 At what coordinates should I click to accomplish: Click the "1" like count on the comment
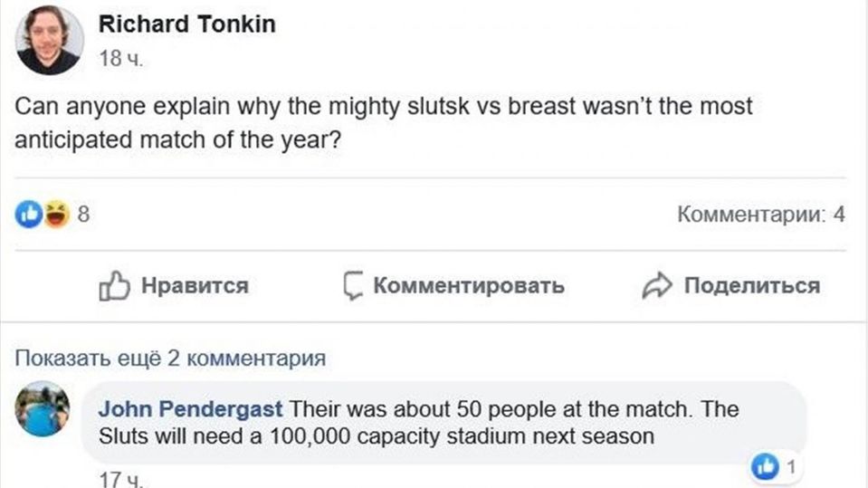(789, 467)
